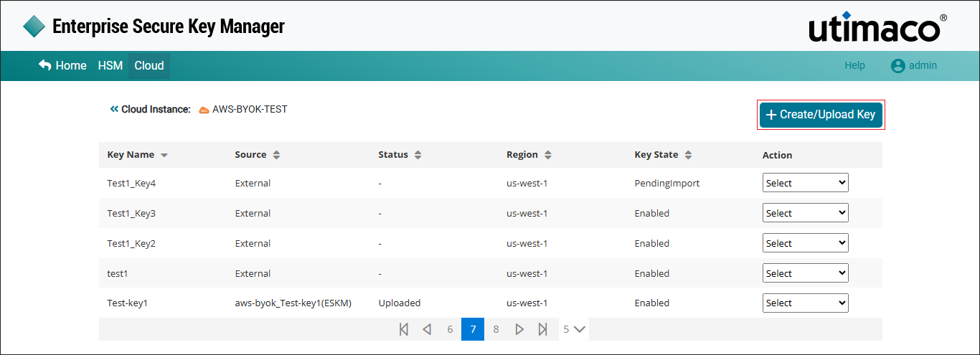Click the Status column header
The height and width of the screenshot is (355, 980).
coord(393,155)
